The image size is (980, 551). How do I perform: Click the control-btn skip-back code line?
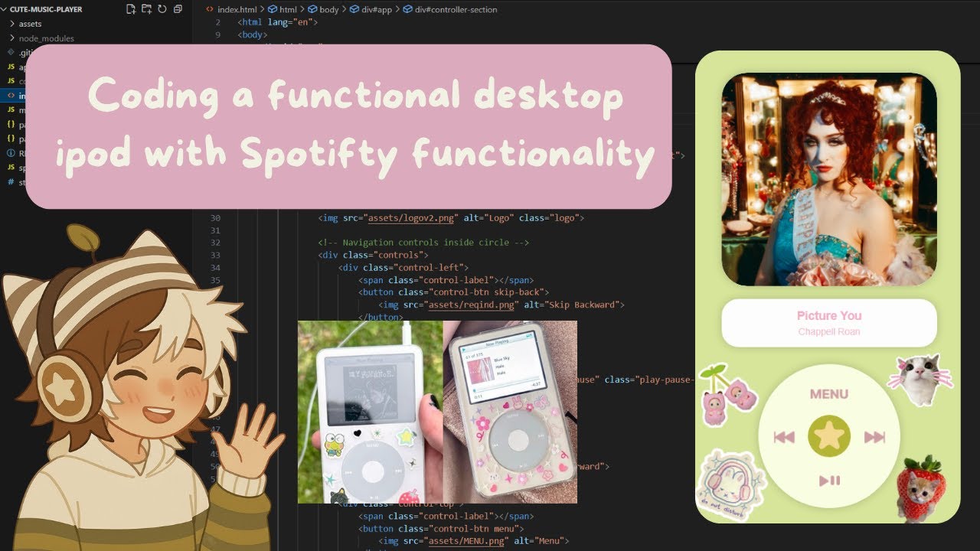[x=453, y=292]
